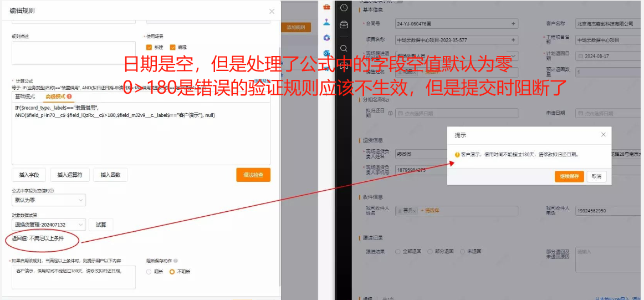The image size is (644, 300).
Task: Run the 语法检查 syntax check
Action: [253, 175]
